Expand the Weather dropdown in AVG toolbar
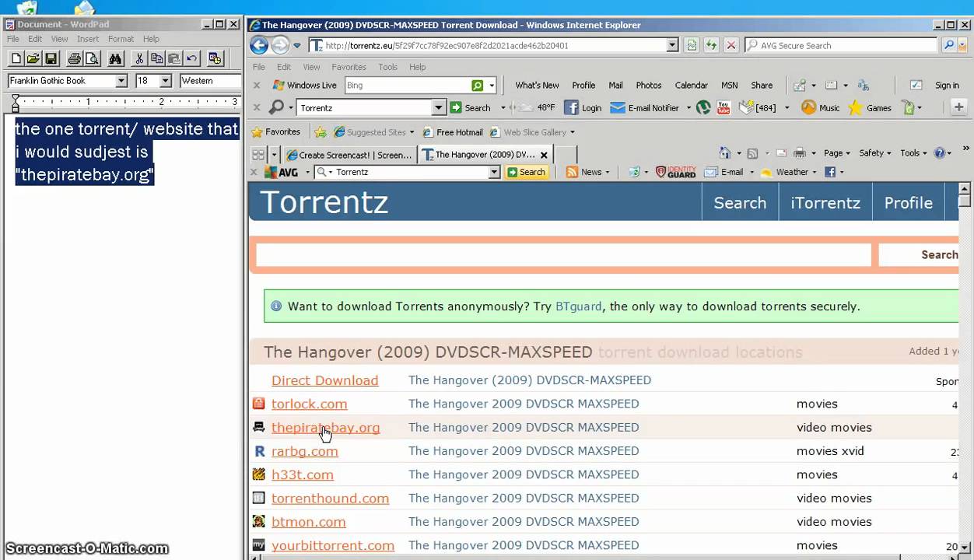This screenshot has height=560, width=974. [816, 172]
